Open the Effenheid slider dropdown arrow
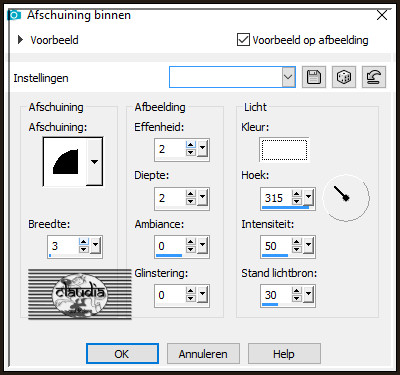Image resolution: width=400 pixels, height=375 pixels. (202, 147)
